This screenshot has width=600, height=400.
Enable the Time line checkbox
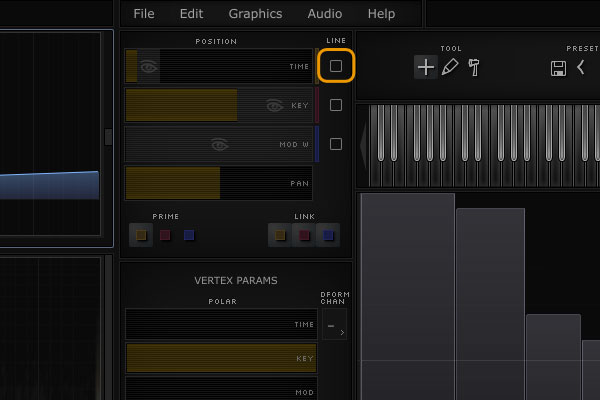point(336,66)
